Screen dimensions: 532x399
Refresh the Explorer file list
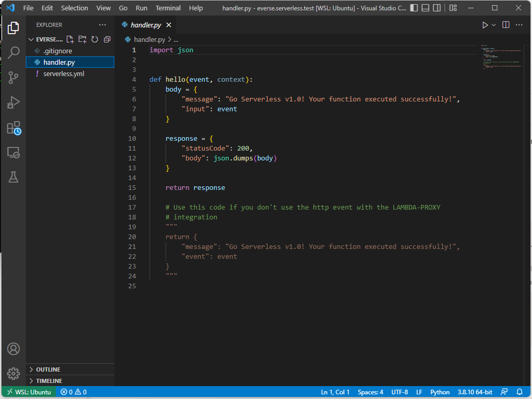click(95, 39)
